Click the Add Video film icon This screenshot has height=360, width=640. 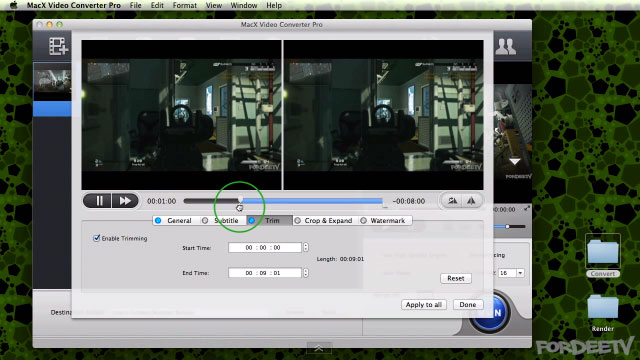58,46
